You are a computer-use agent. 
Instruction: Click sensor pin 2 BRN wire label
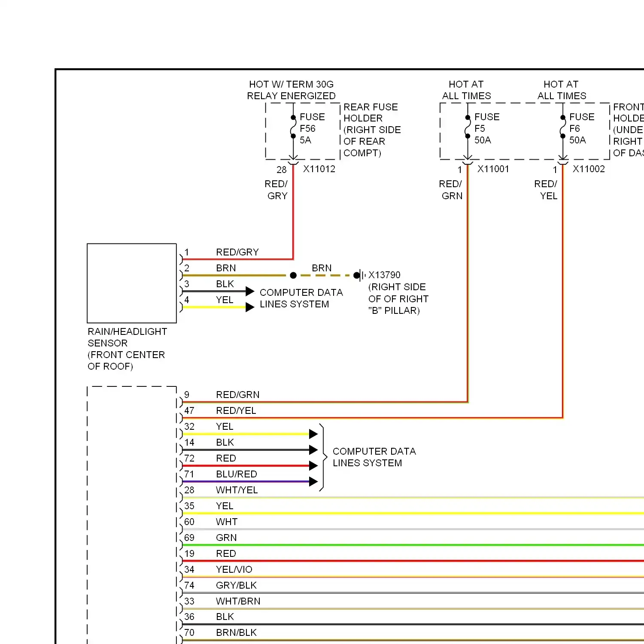click(x=226, y=268)
